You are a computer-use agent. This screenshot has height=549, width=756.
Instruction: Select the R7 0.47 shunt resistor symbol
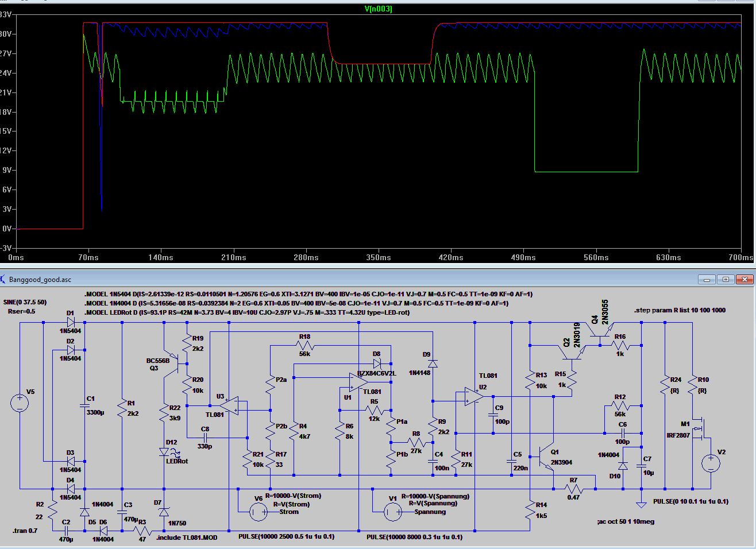(574, 490)
